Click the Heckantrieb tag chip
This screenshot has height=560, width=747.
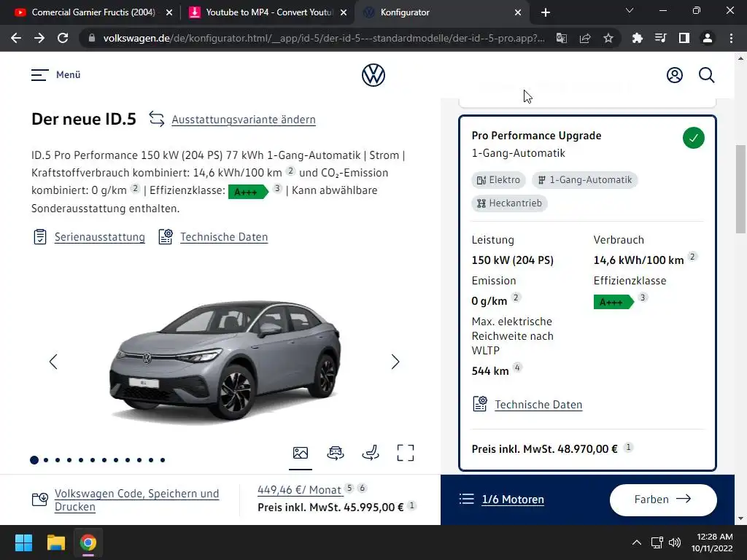click(509, 203)
